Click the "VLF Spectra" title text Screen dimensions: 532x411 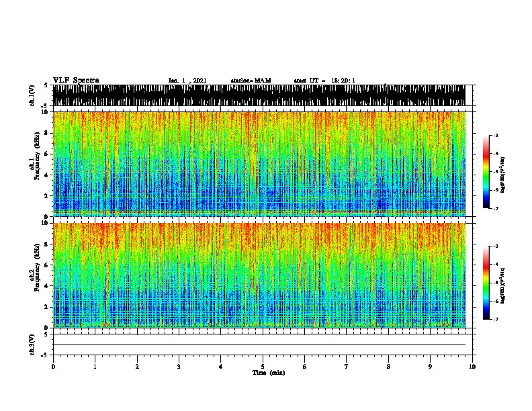point(76,81)
